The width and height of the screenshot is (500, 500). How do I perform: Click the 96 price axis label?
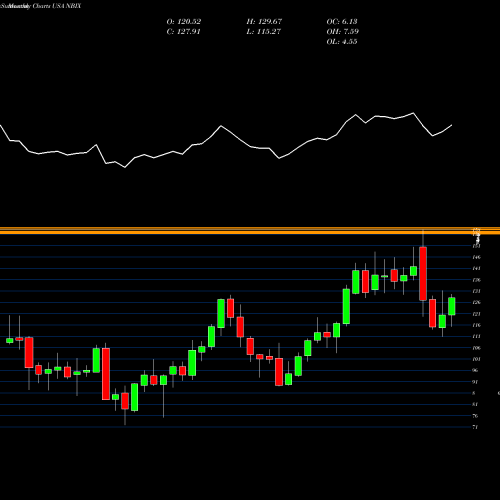tap(475, 370)
